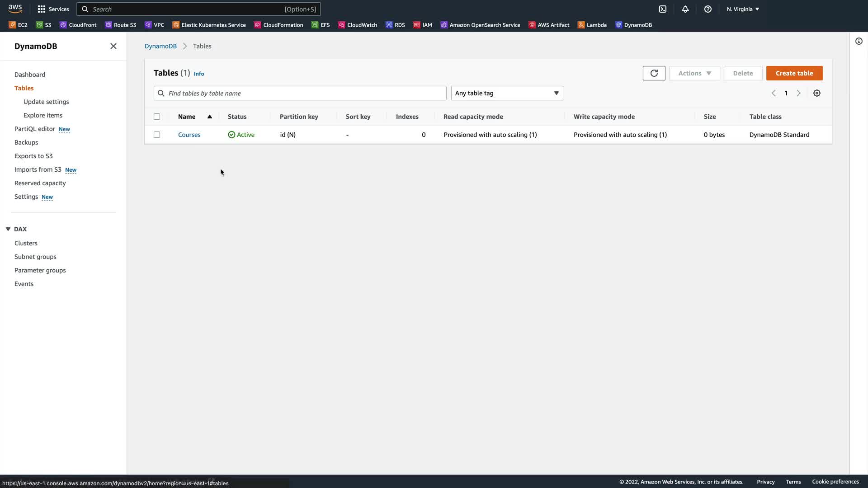Open the notifications bell icon
Viewport: 868px width, 488px height.
coord(685,9)
